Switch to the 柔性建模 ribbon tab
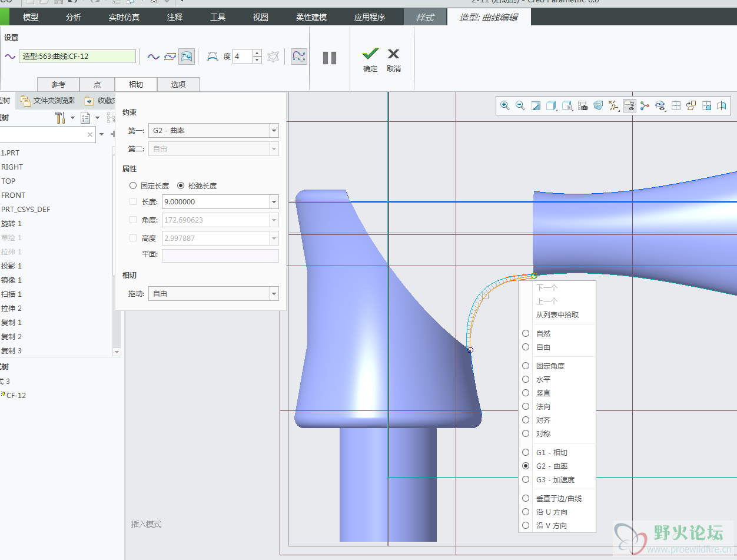 click(x=311, y=17)
